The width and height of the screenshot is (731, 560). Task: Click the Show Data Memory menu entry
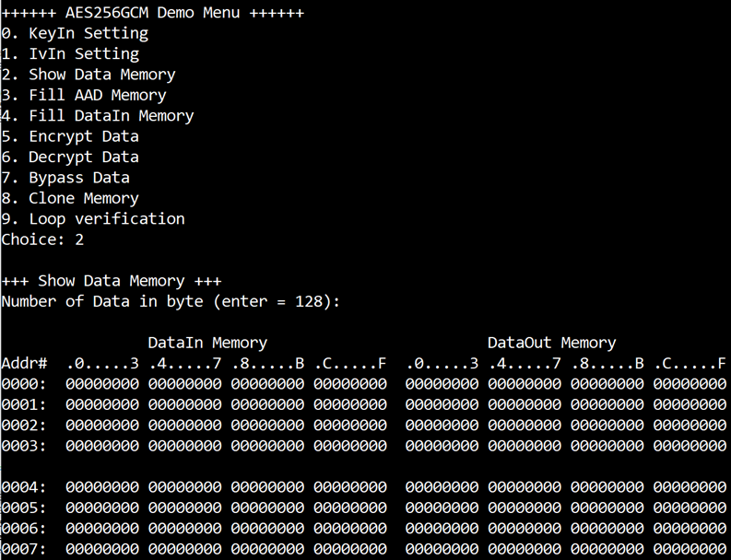88,75
